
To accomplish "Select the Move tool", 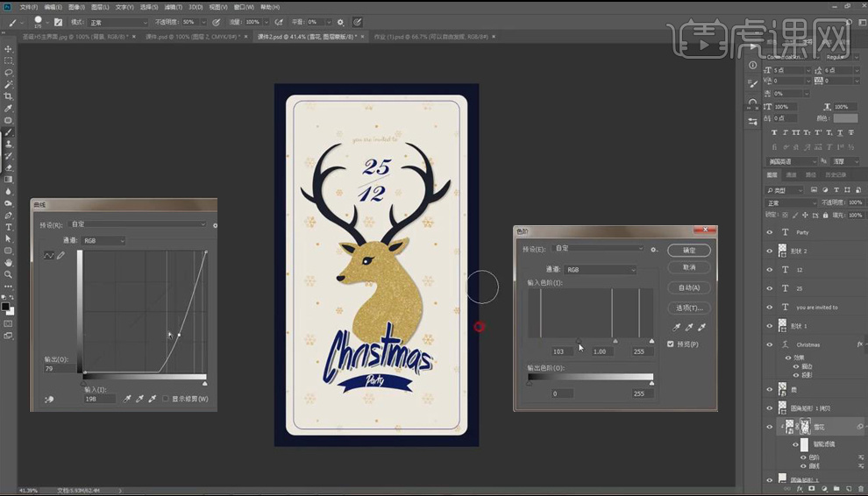I will point(8,49).
